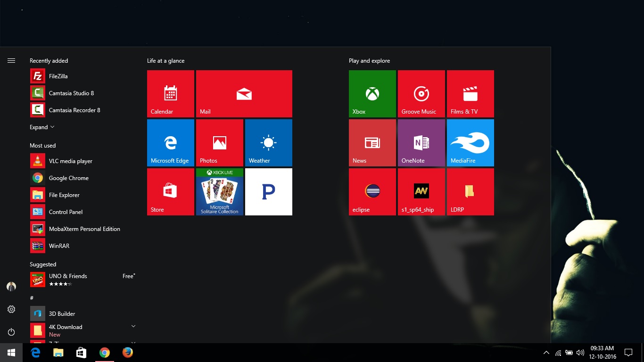The height and width of the screenshot is (362, 644).
Task: Open the MediaFire tile
Action: 471,143
